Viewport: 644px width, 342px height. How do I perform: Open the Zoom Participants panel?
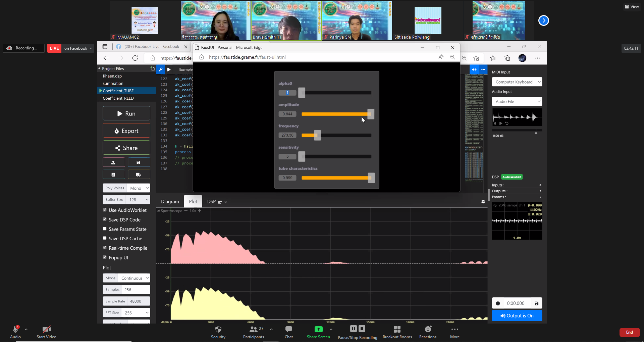pyautogui.click(x=254, y=332)
